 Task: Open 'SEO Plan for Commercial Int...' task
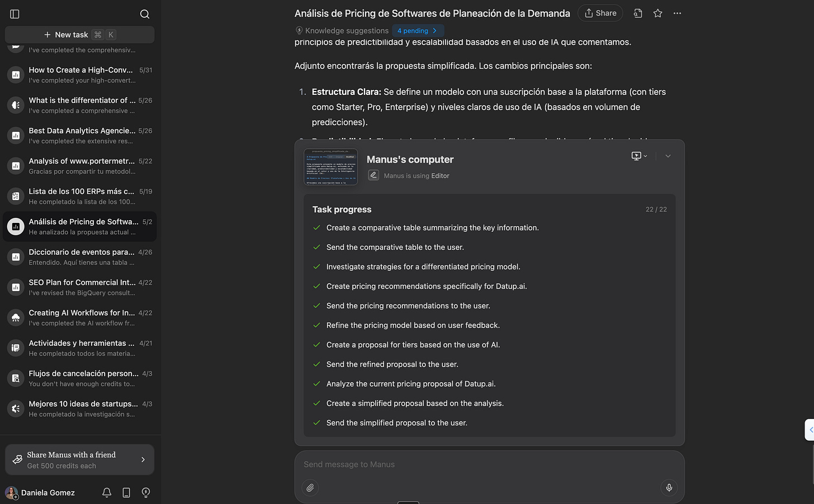[x=79, y=287]
